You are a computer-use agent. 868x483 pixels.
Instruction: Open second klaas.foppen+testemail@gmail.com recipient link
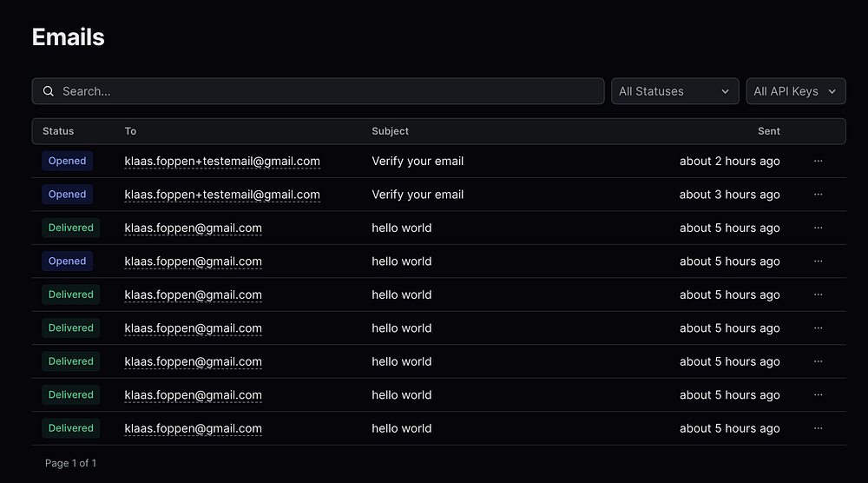coord(222,195)
